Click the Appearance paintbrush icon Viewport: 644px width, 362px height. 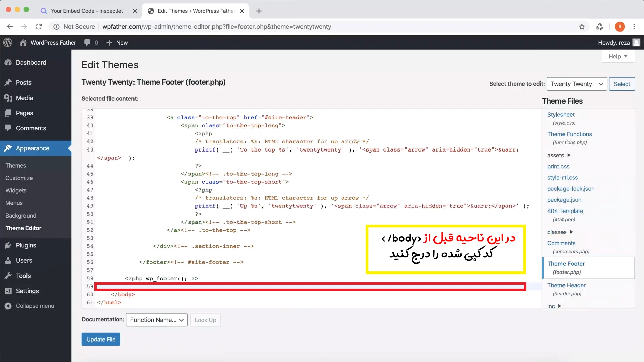8,148
